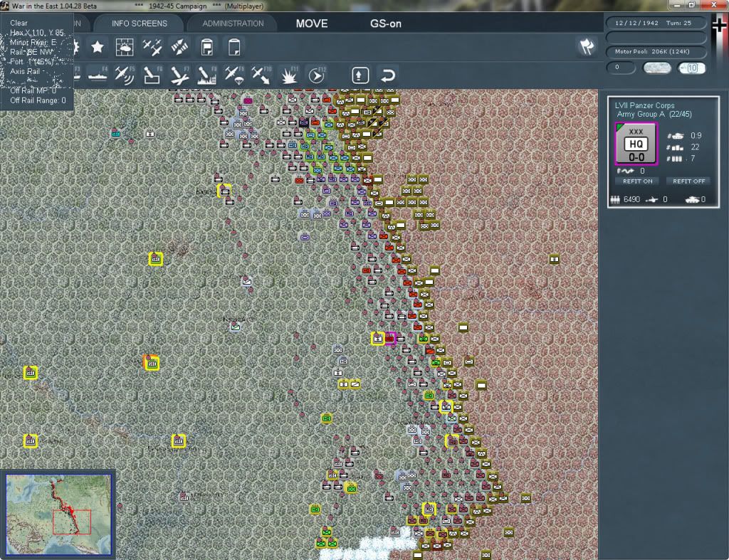The image size is (729, 560).
Task: Click the Army Group A (22/45) label
Action: (x=654, y=115)
